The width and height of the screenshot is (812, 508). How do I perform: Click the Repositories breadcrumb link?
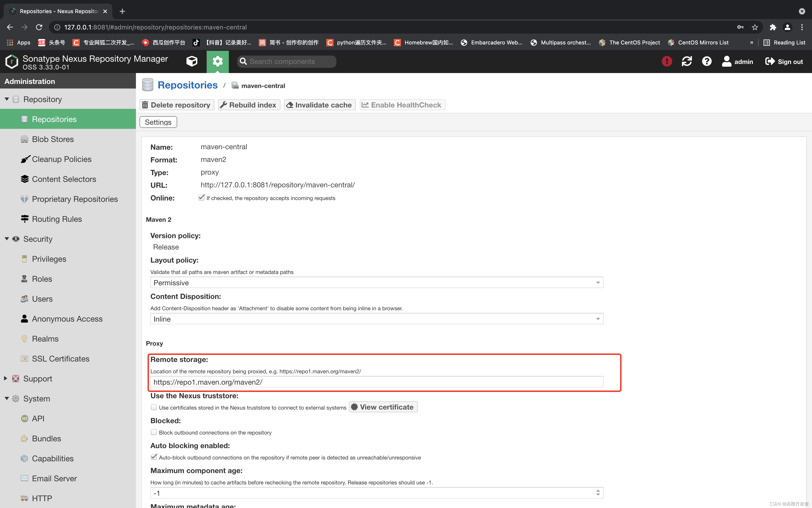click(x=188, y=85)
